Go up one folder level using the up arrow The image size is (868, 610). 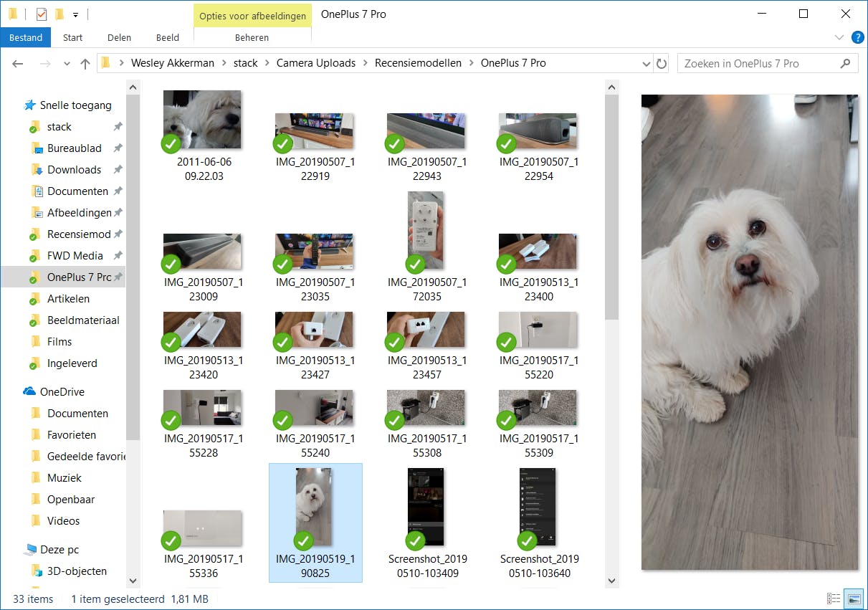(85, 63)
